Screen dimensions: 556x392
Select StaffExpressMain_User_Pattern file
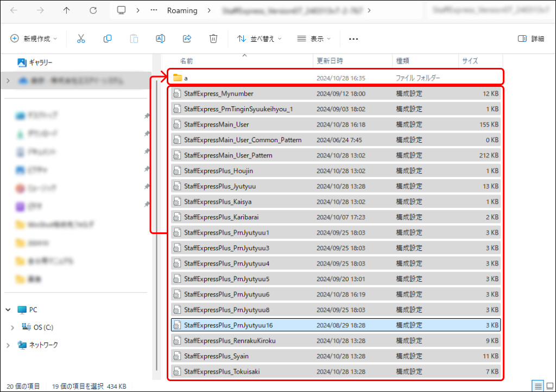(x=336, y=155)
